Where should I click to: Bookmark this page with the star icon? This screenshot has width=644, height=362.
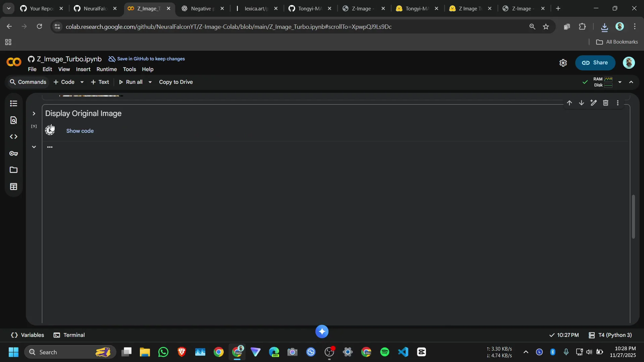pyautogui.click(x=546, y=27)
